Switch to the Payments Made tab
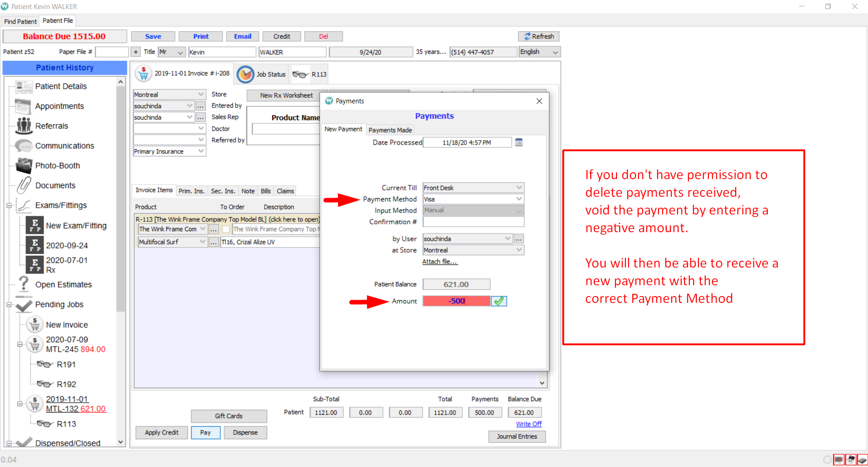Image resolution: width=868 pixels, height=467 pixels. [390, 130]
